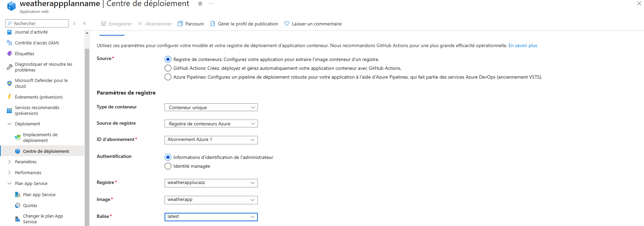This screenshot has height=226, width=644.
Task: Click the sidebar scrollbar up arrow
Action: (87, 33)
